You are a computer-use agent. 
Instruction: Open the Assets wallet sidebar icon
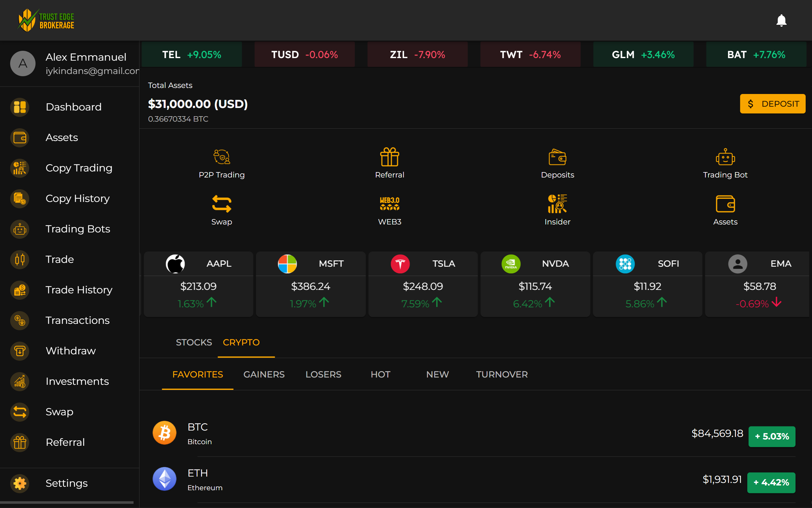click(x=20, y=138)
